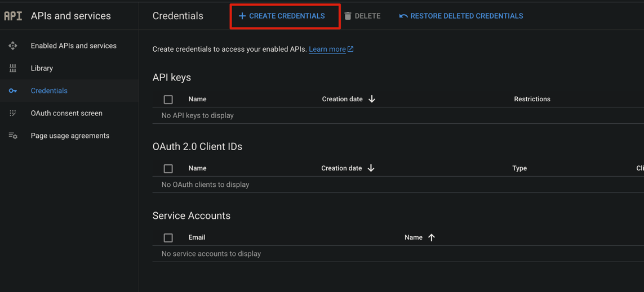
Task: Click the external link icon beside Learn more
Action: (x=350, y=49)
